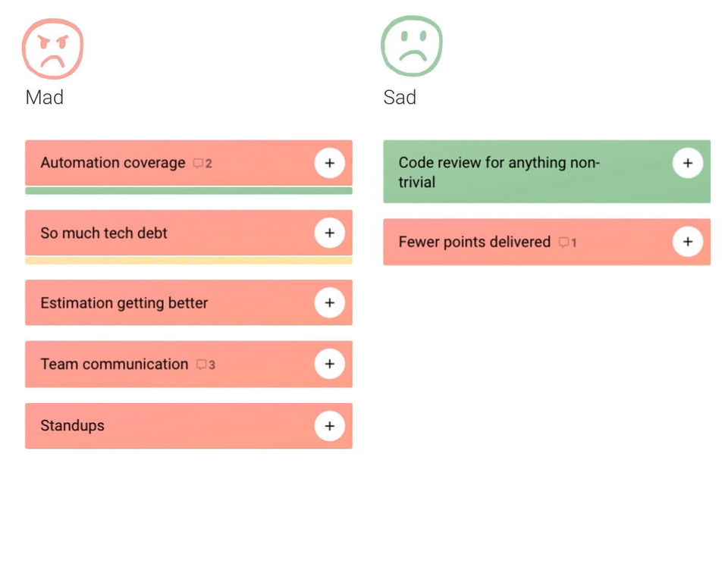Open Code review for anything non-trivial text
This screenshot has height=582, width=728.
(498, 172)
